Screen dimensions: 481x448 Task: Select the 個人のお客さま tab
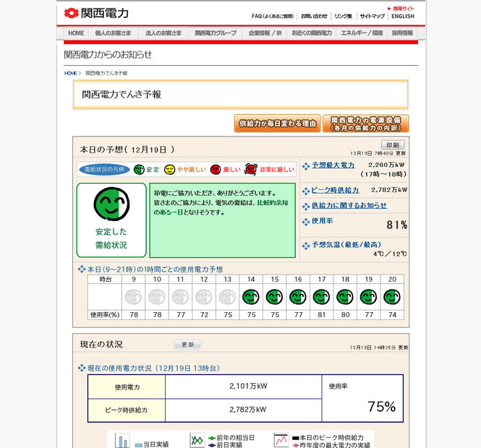point(113,33)
